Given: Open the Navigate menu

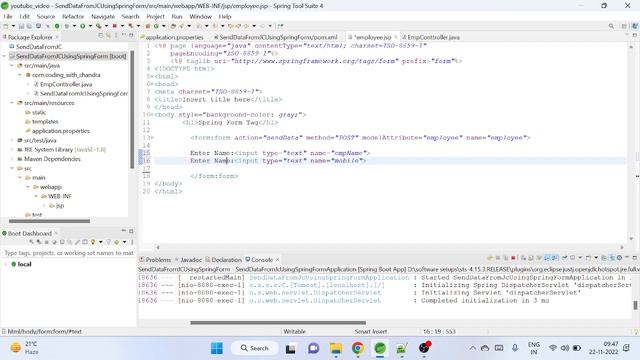Looking at the screenshot, I should click(103, 16).
